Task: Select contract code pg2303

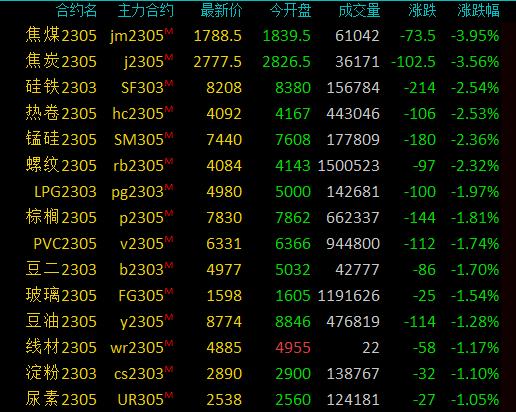Action: coord(138,192)
